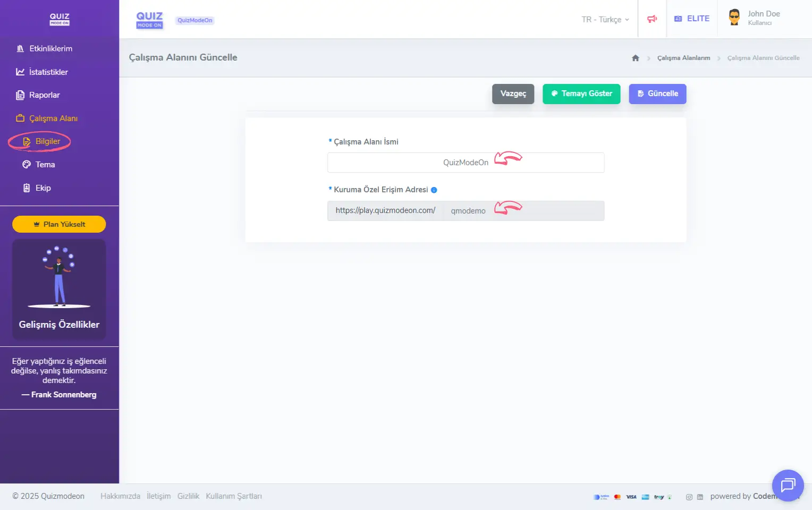
Task: Select the Tema submenu item
Action: [x=45, y=165]
